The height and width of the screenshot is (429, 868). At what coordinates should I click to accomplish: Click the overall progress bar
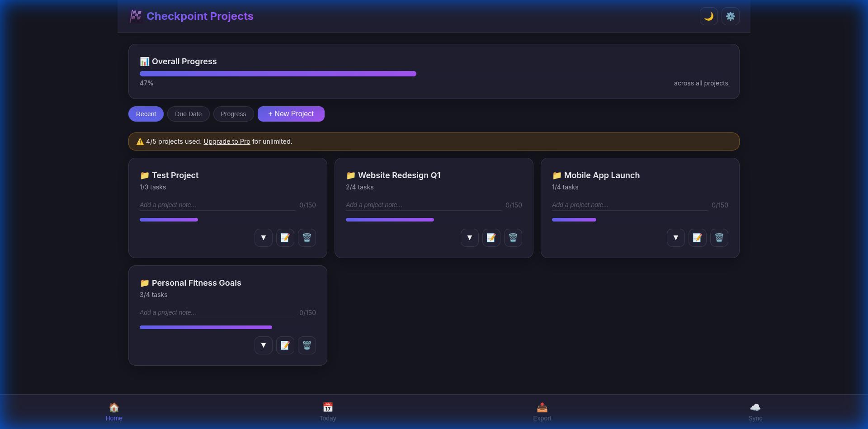coord(434,74)
